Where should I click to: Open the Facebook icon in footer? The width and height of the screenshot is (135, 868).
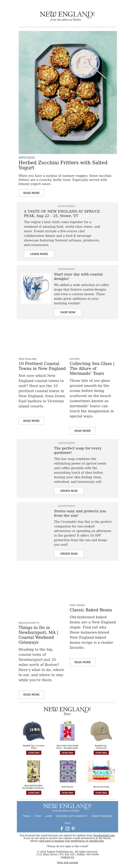pyautogui.click(x=62, y=828)
